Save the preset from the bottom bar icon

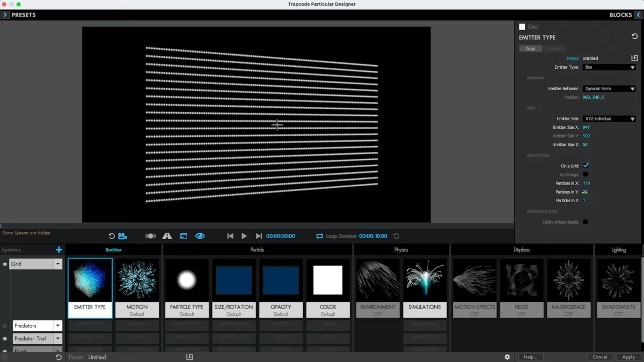pyautogui.click(x=189, y=357)
